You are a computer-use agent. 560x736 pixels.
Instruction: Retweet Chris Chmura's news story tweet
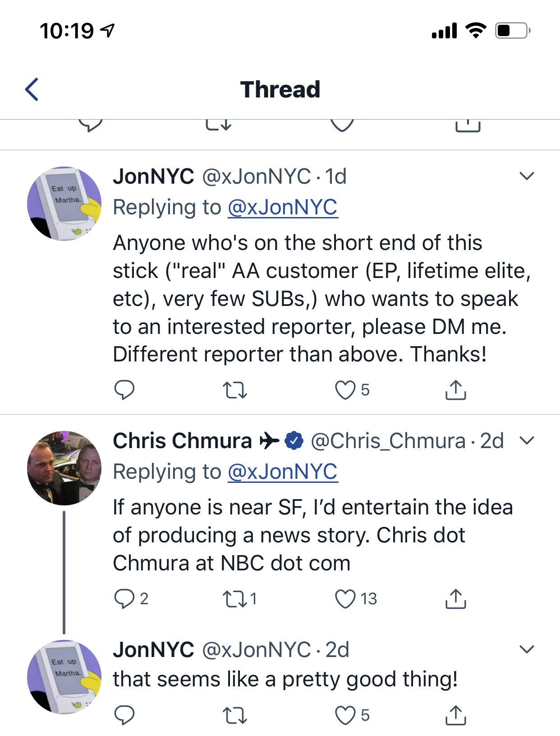235,599
